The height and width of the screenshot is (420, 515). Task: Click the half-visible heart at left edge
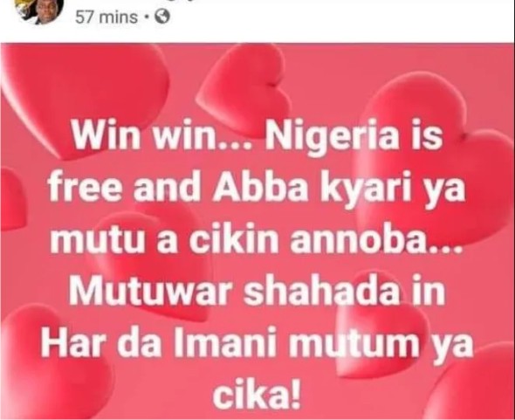[x=12, y=199]
